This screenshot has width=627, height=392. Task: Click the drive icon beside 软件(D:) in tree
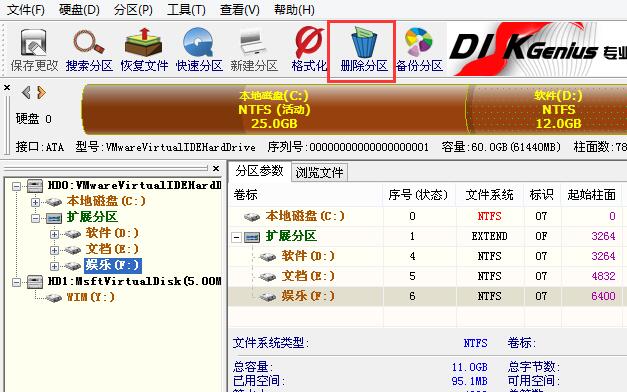[x=73, y=234]
